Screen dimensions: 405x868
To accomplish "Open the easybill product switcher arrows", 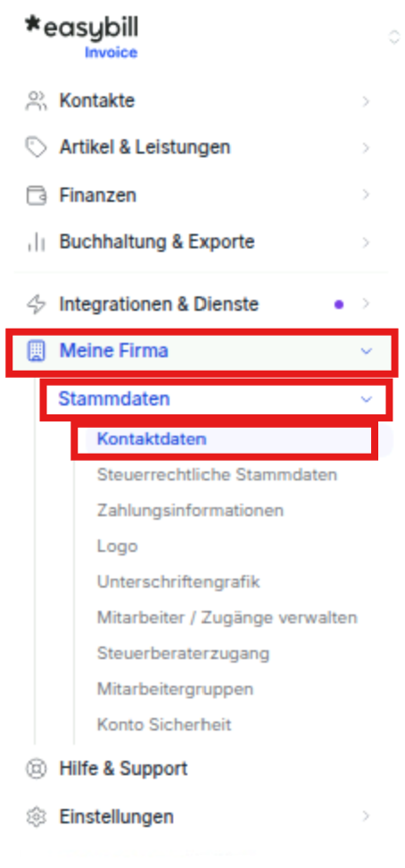I will (x=393, y=38).
